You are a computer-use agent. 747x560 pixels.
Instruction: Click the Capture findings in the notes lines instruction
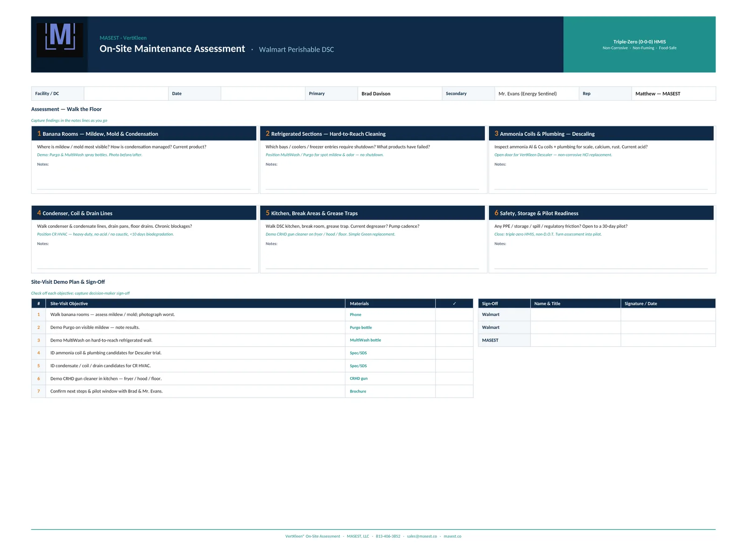click(x=69, y=120)
